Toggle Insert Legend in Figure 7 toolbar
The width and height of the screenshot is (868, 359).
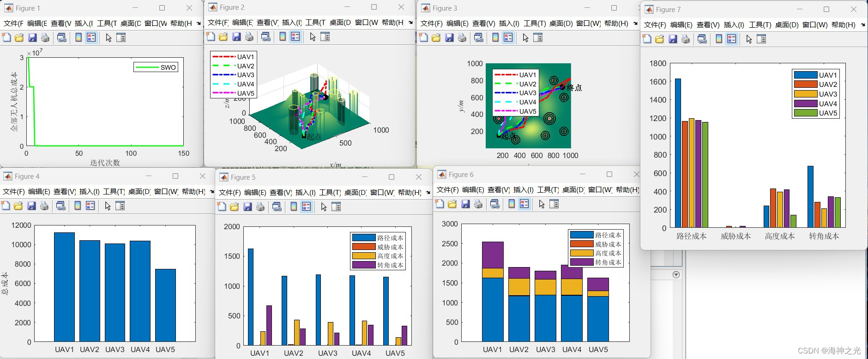pos(732,39)
